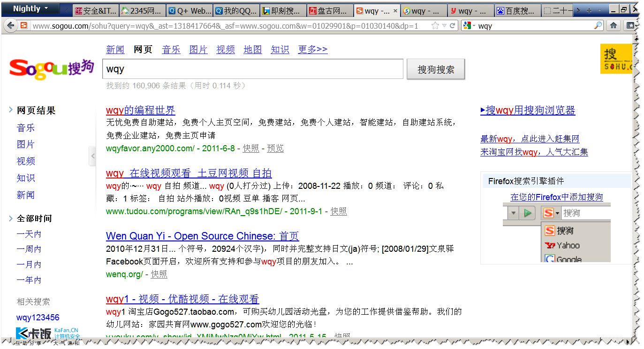Open 搜wqy用搜狗浏览器 link
This screenshot has width=644, height=349.
point(528,110)
